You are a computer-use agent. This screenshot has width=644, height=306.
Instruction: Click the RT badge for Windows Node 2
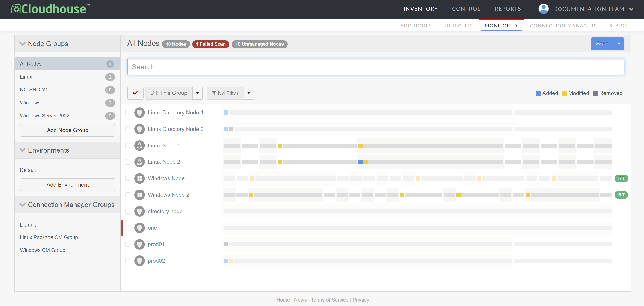coord(621,195)
